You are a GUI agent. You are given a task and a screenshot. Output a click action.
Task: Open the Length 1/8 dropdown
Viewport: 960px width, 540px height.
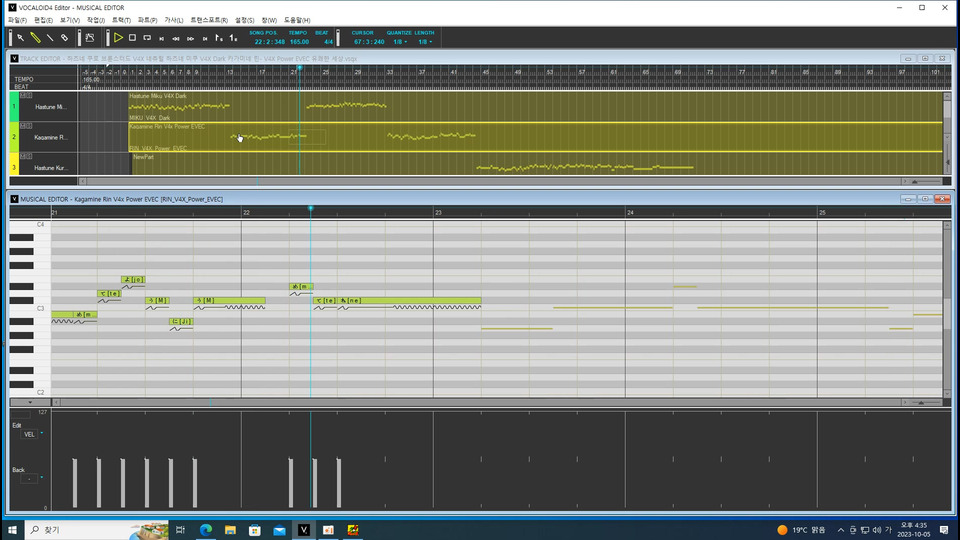(425, 42)
